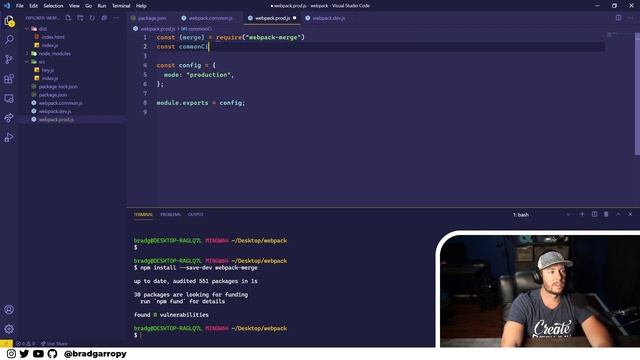This screenshot has width=640, height=360.
Task: Click errors and warnings status bar entry
Action: (25, 344)
